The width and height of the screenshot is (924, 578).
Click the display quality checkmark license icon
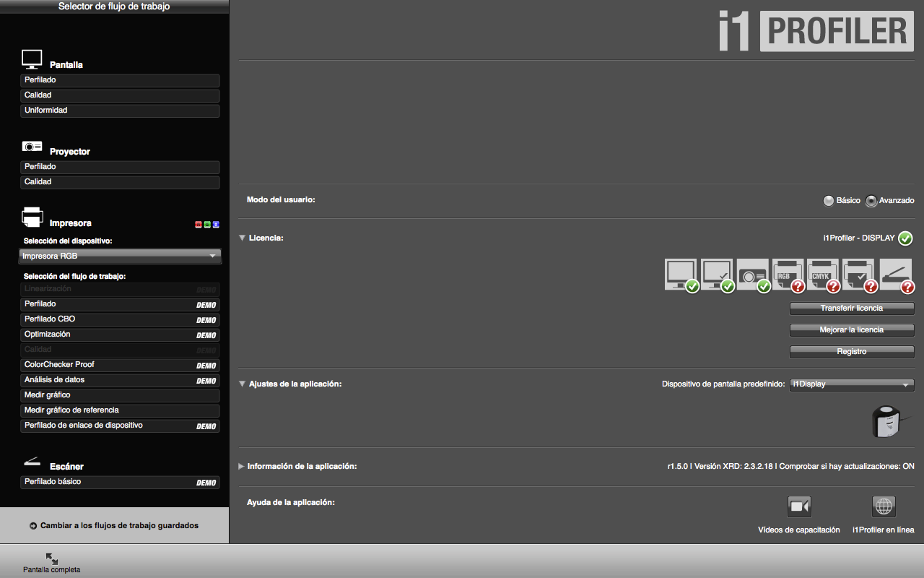point(717,275)
